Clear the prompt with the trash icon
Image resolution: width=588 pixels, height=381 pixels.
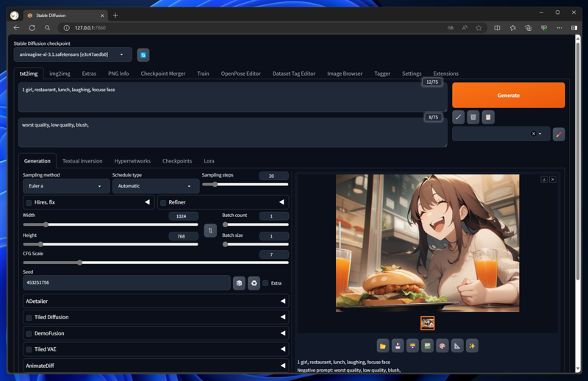pyautogui.click(x=473, y=117)
